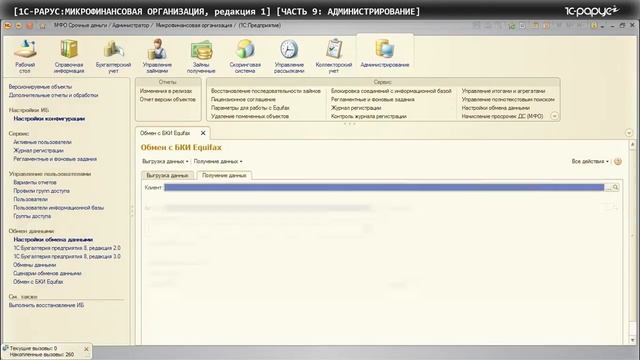Open Настройки обмена данными in sidebar

click(53, 240)
